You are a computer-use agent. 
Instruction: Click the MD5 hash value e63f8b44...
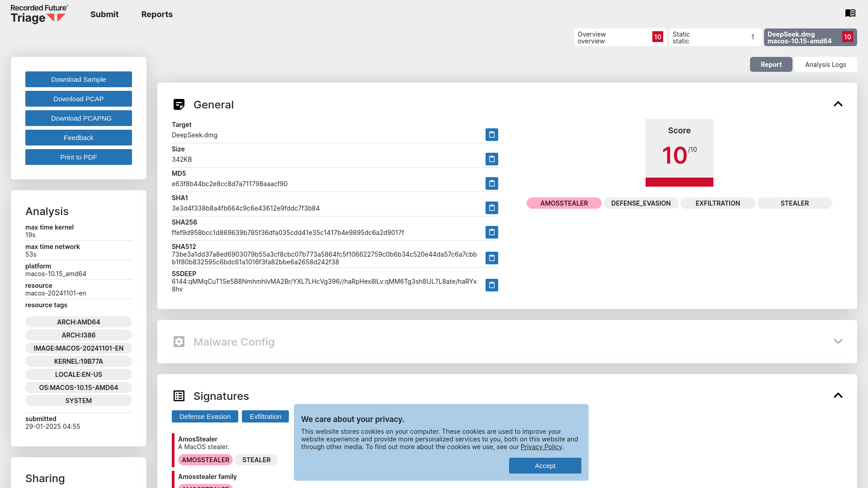pyautogui.click(x=230, y=184)
